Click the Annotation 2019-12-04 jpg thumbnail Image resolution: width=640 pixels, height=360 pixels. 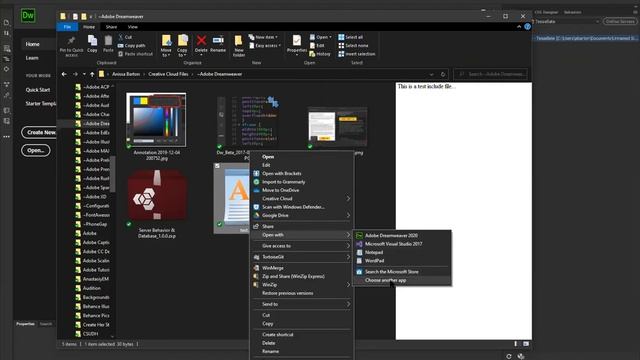click(156, 120)
